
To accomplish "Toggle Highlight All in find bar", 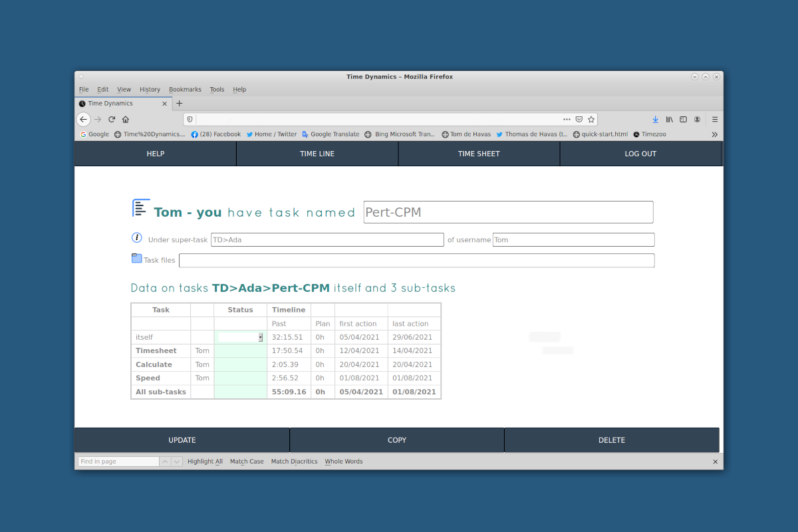I will [x=205, y=462].
